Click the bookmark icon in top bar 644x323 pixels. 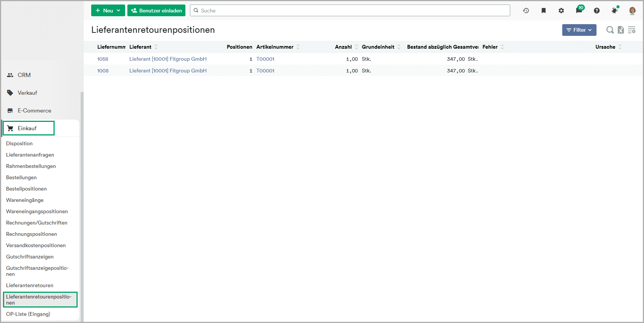click(x=543, y=11)
